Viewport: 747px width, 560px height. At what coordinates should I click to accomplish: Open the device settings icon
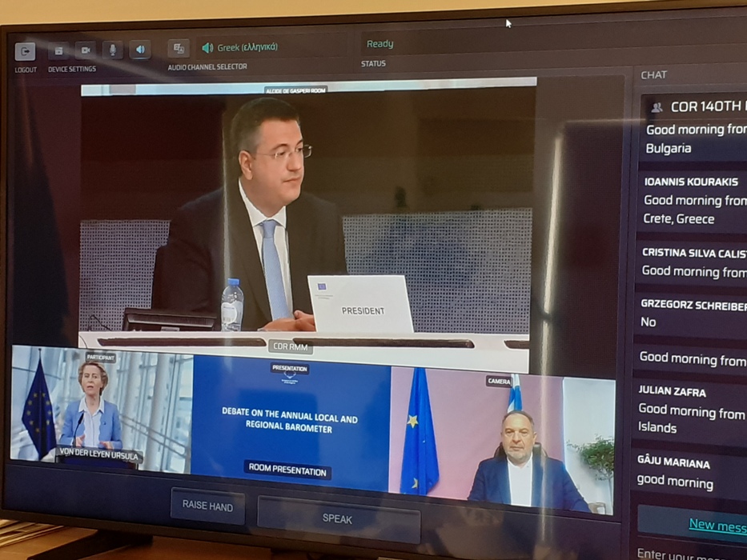point(58,51)
